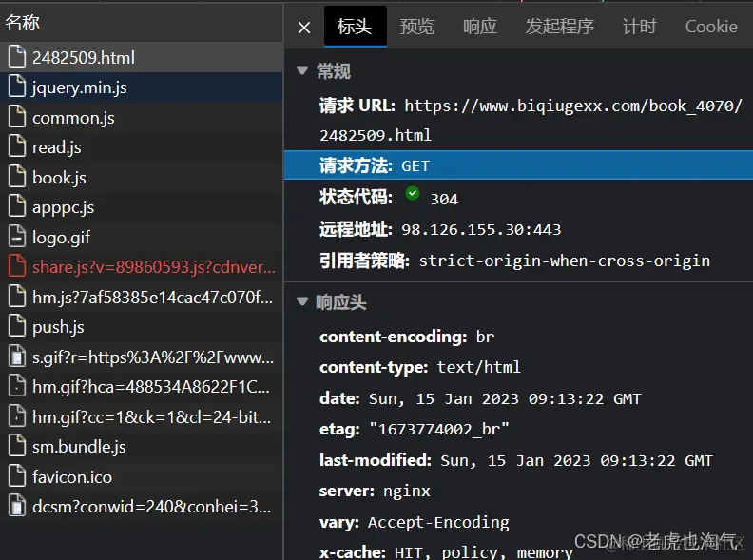
Task: Select the logo.gif request name
Action: tap(62, 238)
